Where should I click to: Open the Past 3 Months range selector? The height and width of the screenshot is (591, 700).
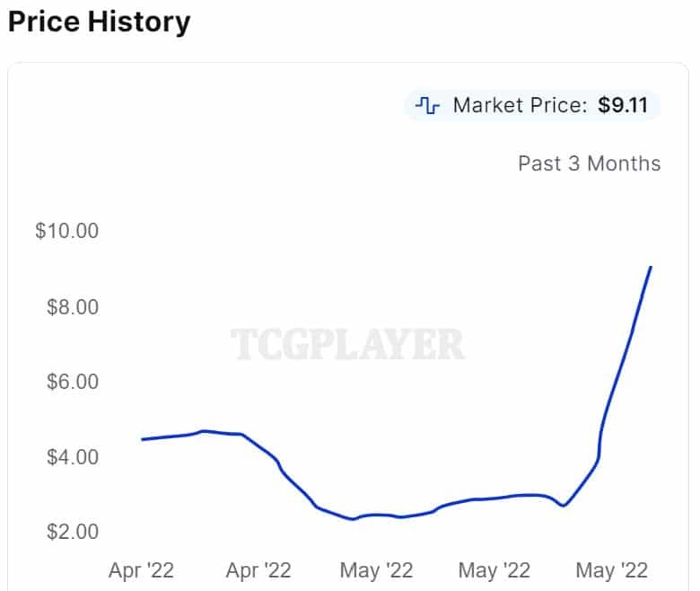(589, 163)
